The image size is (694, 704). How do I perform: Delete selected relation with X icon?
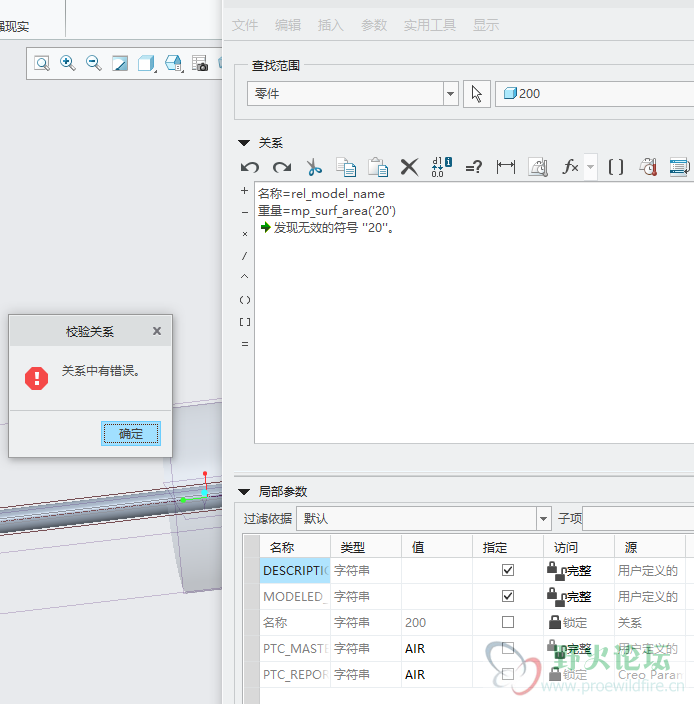pyautogui.click(x=409, y=167)
